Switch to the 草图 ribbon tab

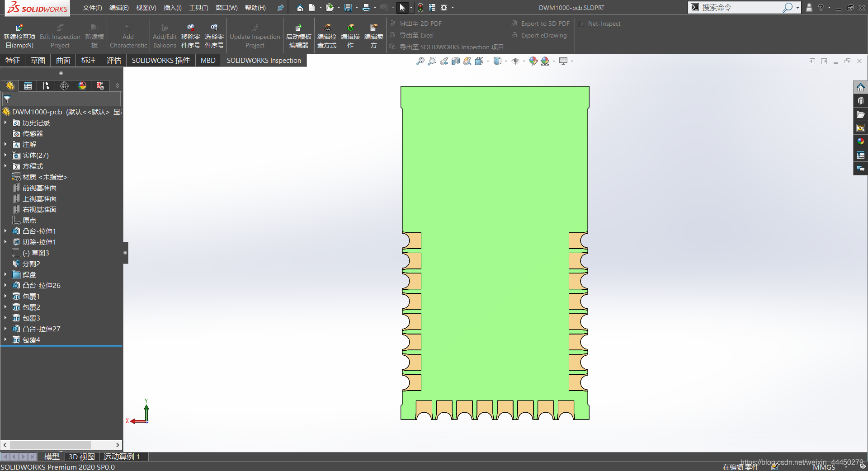(x=38, y=61)
